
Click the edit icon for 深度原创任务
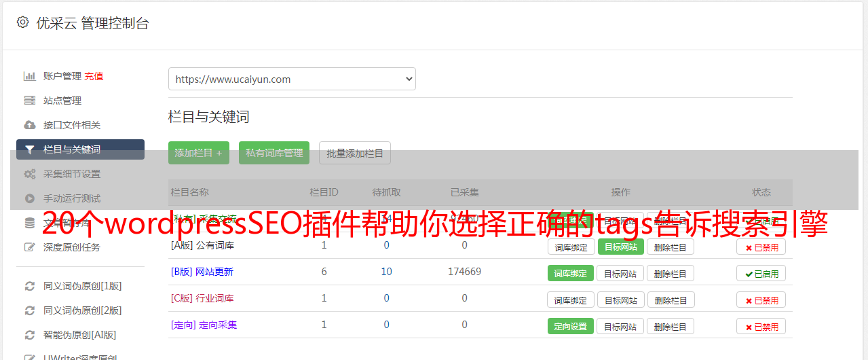point(29,247)
